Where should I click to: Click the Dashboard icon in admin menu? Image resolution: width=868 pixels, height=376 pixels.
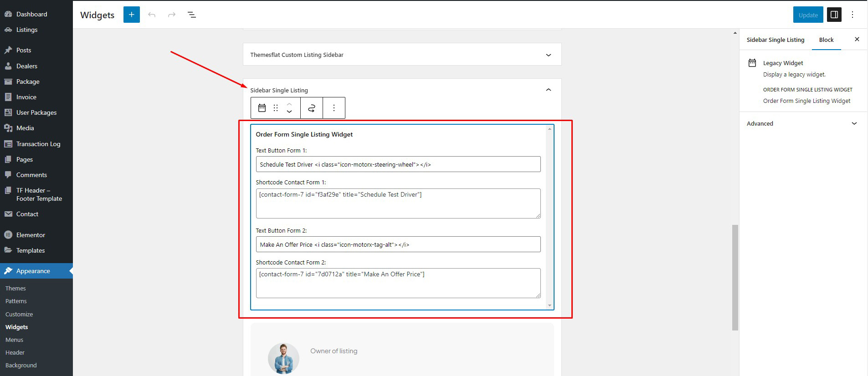[x=8, y=14]
